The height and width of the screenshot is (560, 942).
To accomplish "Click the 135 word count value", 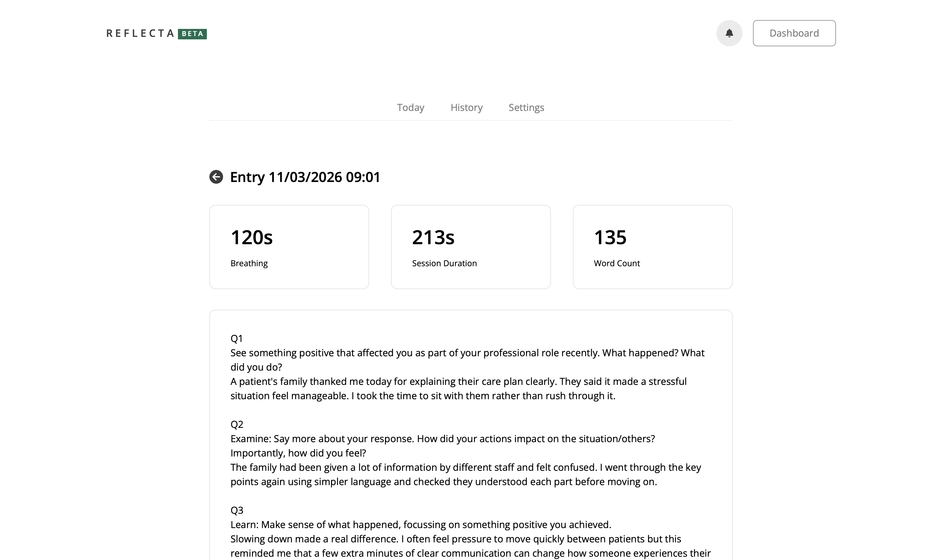I will point(610,237).
